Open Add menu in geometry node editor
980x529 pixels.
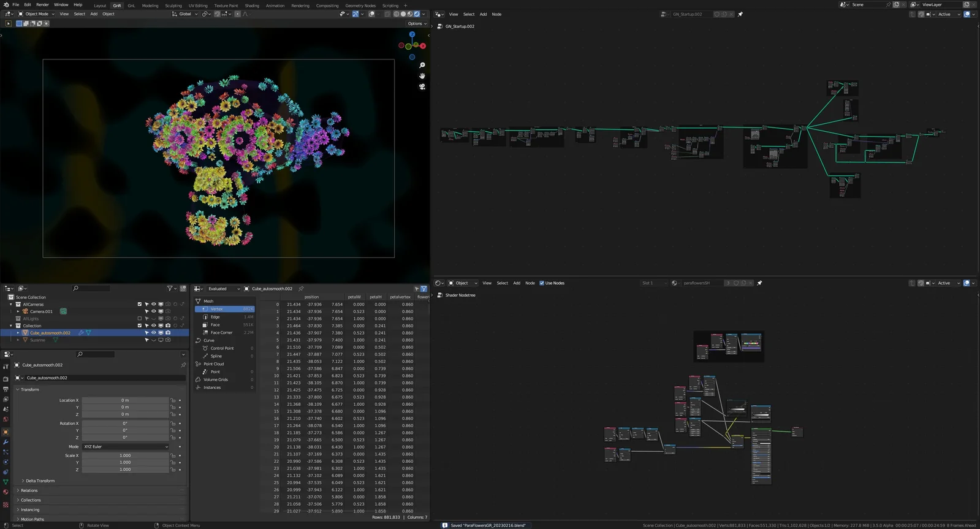pos(483,14)
